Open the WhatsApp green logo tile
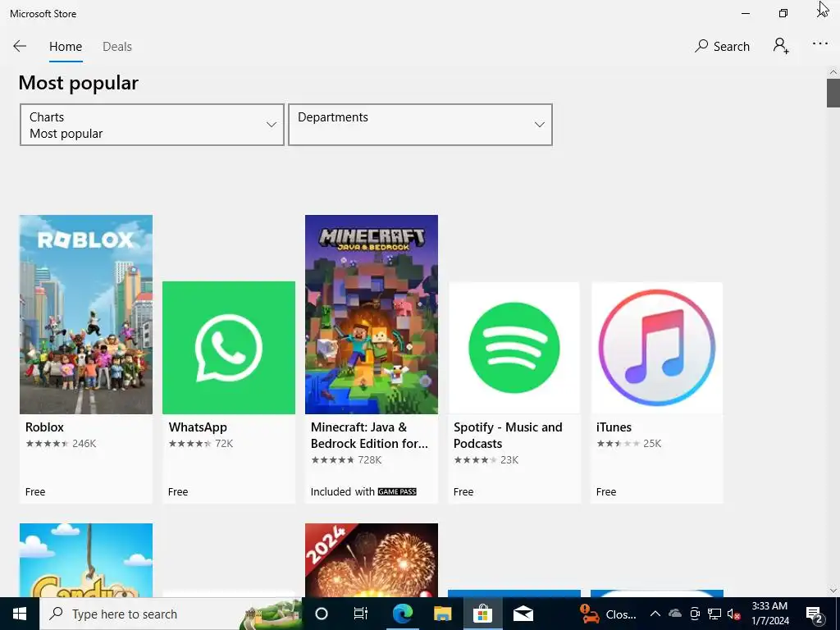The image size is (840, 630). point(229,348)
